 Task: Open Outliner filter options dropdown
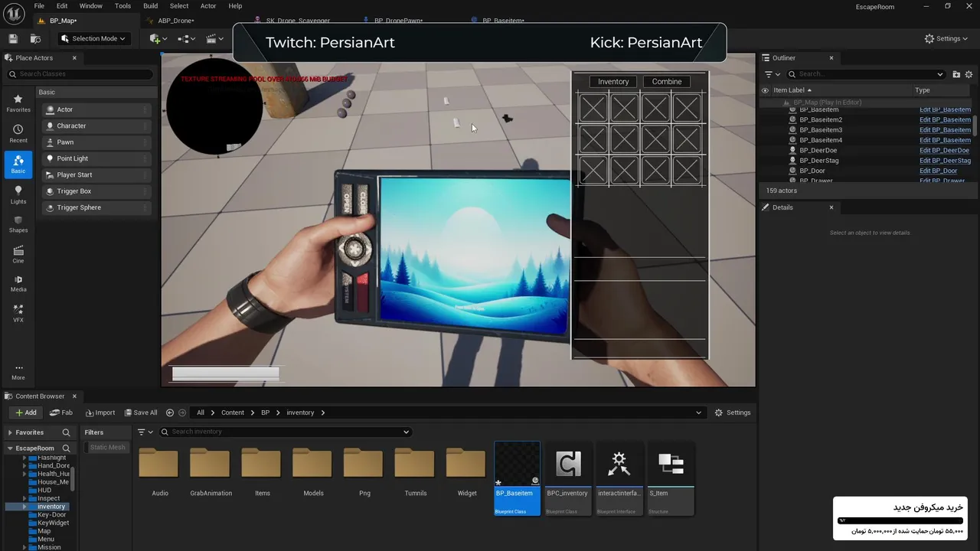point(772,74)
